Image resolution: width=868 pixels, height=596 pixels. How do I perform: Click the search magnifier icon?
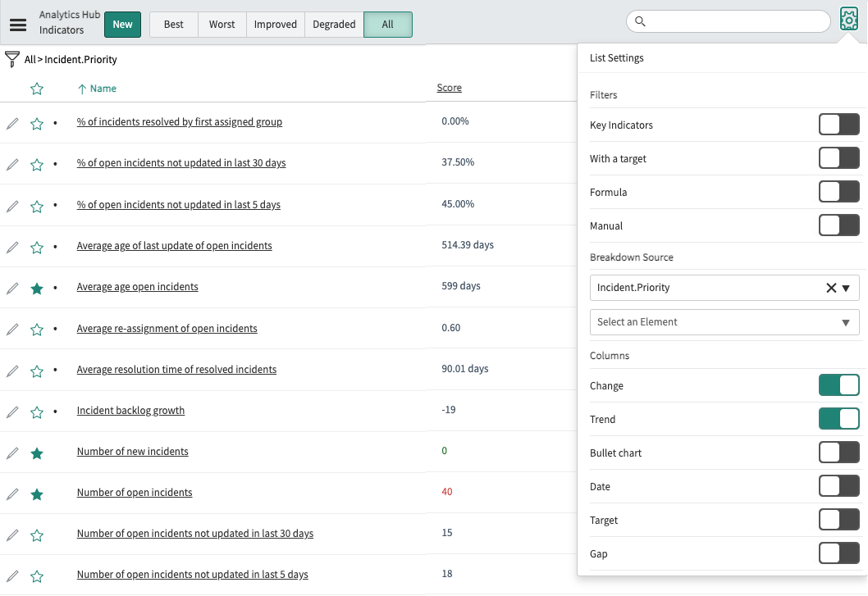pos(640,21)
